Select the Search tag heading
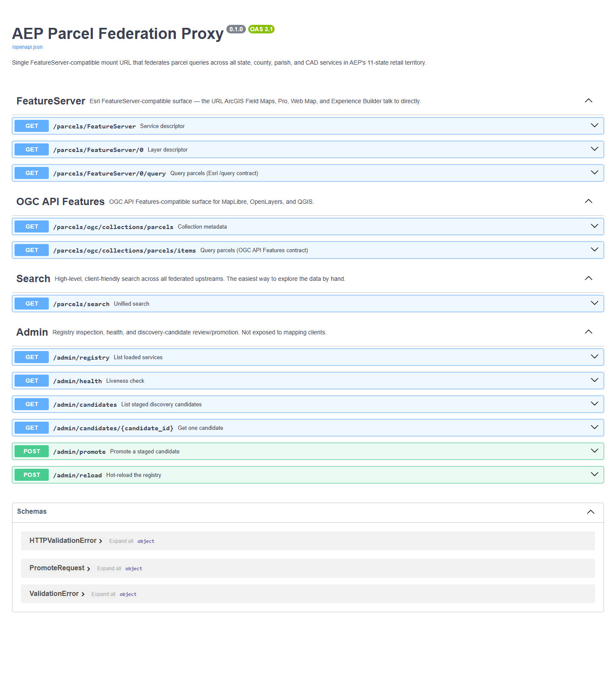The width and height of the screenshot is (616, 685). 33,279
